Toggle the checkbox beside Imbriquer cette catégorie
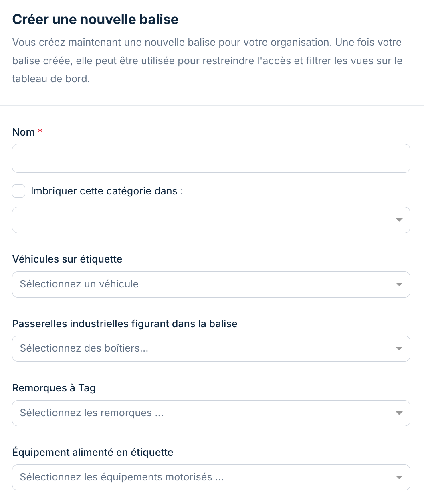 18,191
